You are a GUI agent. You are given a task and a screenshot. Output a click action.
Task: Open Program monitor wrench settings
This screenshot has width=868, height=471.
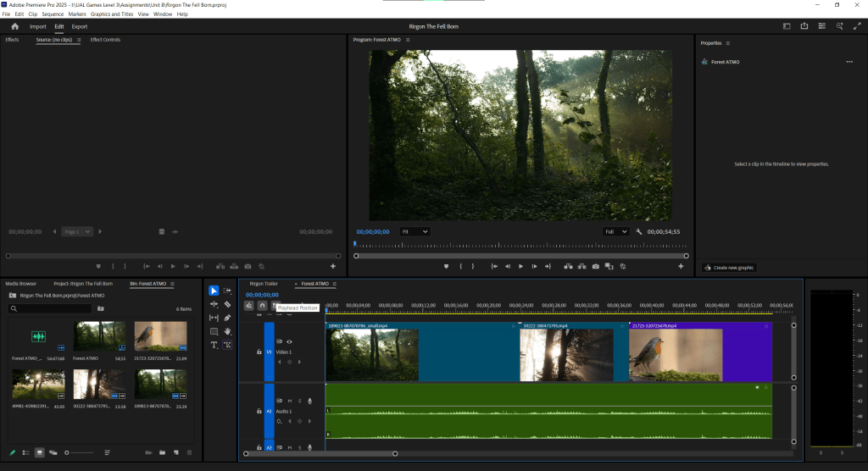pos(638,231)
